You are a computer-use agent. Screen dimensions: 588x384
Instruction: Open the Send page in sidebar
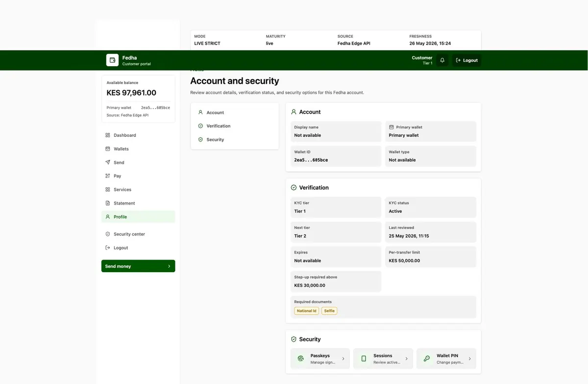tap(138, 162)
